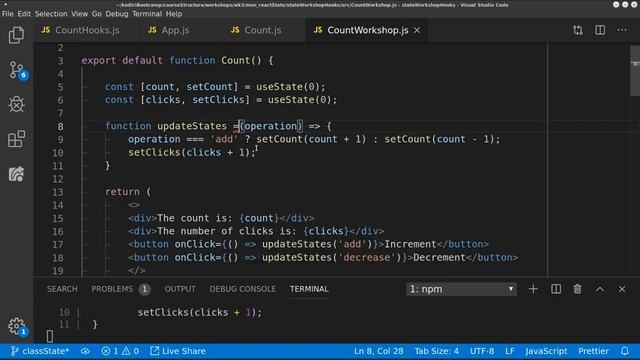The width and height of the screenshot is (640, 360).
Task: Select the TERMINAL panel tab
Action: [309, 289]
